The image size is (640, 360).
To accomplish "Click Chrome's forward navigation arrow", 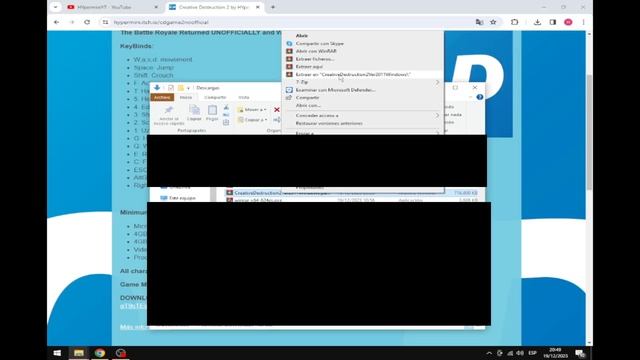I will click(x=72, y=22).
